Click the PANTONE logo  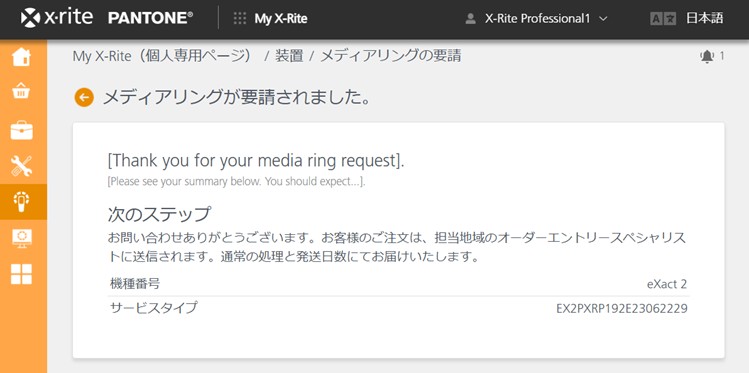(x=150, y=18)
